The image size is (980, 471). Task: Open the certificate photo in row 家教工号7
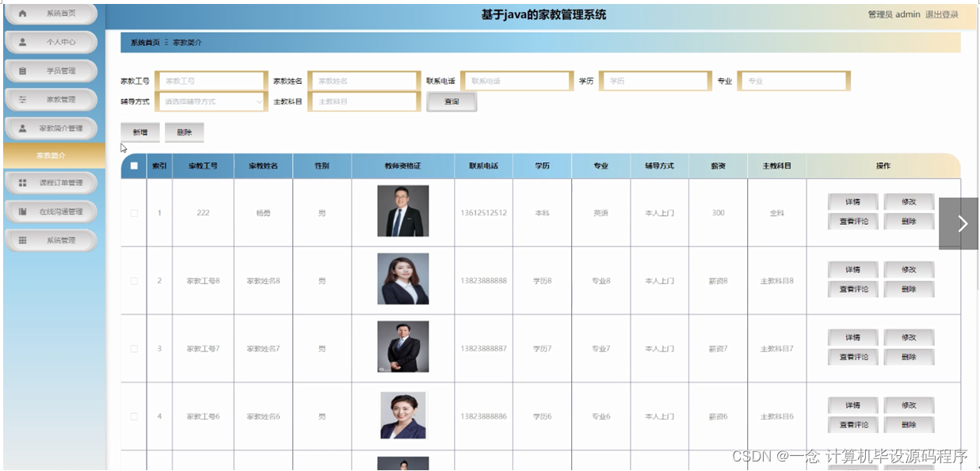(x=403, y=347)
